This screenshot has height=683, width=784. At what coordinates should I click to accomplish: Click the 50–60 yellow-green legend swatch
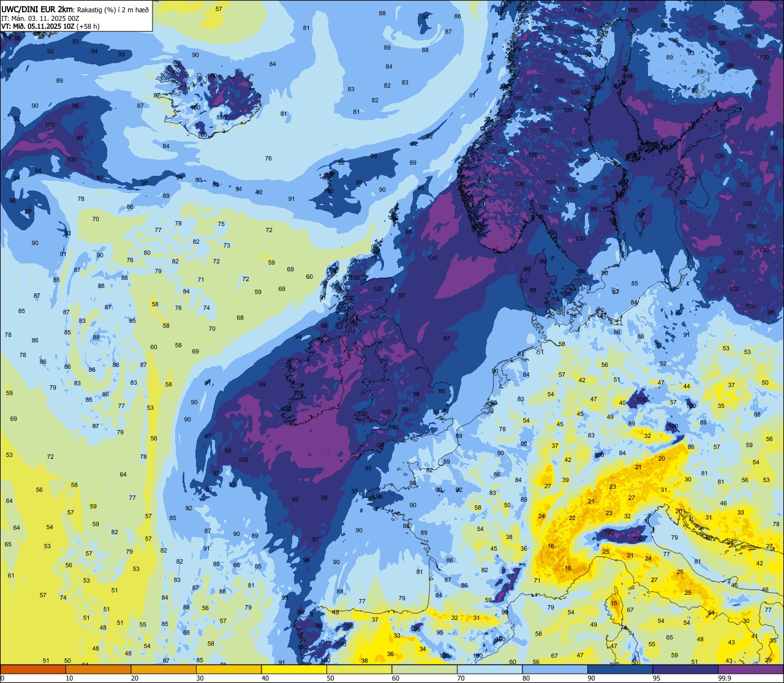pos(359,670)
